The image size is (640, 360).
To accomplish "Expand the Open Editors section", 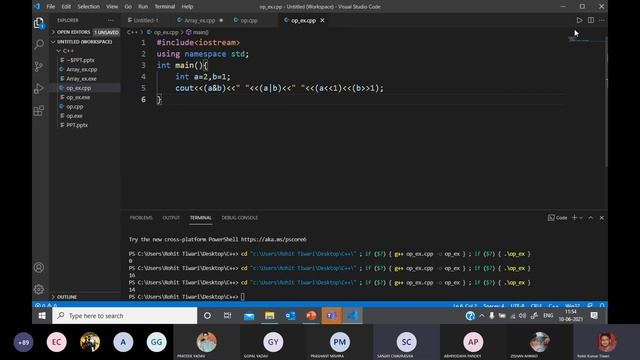I will 85,32.
